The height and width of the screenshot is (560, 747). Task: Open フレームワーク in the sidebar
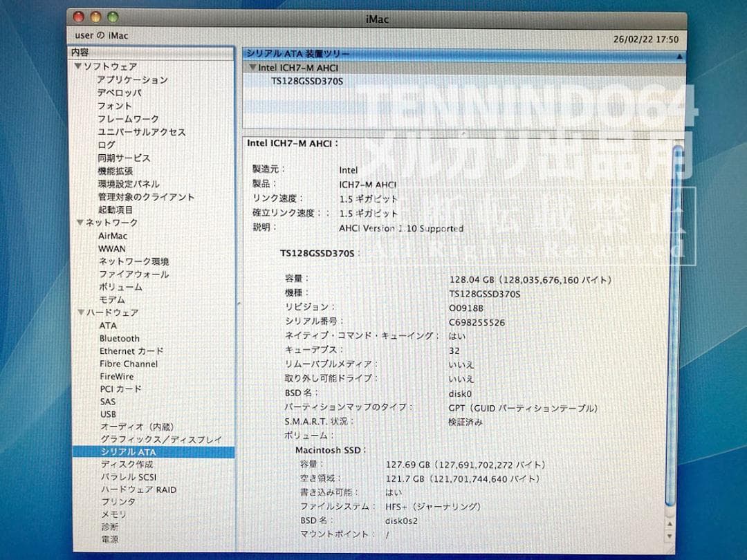coord(128,119)
